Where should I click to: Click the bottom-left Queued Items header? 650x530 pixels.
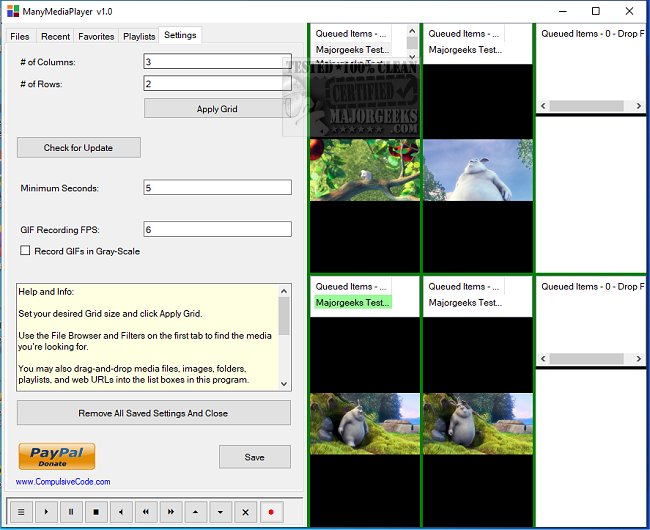[x=351, y=286]
